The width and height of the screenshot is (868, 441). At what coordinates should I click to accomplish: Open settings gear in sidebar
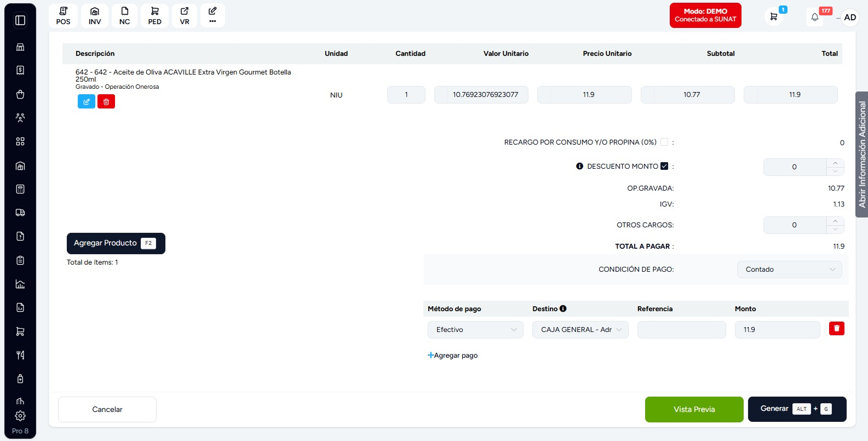(20, 416)
